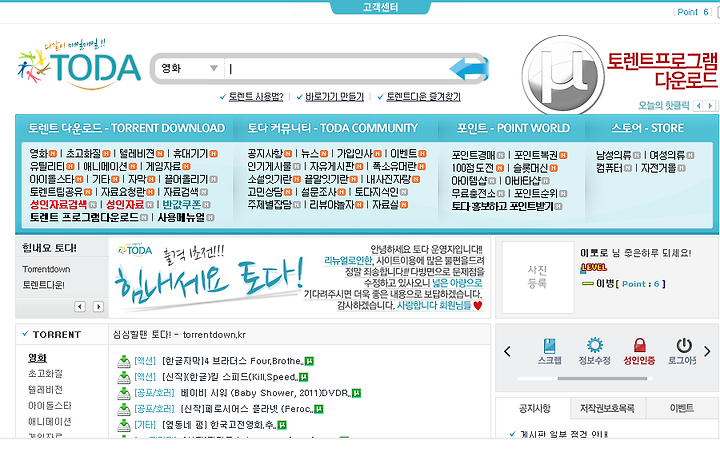Click the 사진 등록 photo box
Image resolution: width=720 pixels, height=456 pixels.
[x=538, y=277]
